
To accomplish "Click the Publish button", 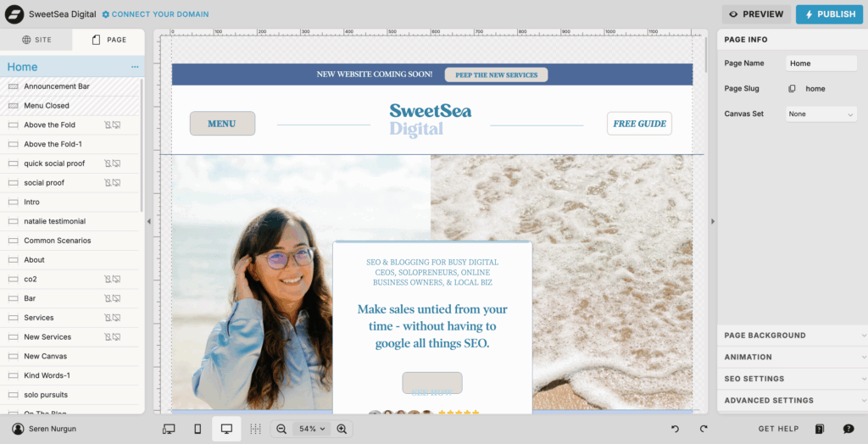I will [x=829, y=14].
